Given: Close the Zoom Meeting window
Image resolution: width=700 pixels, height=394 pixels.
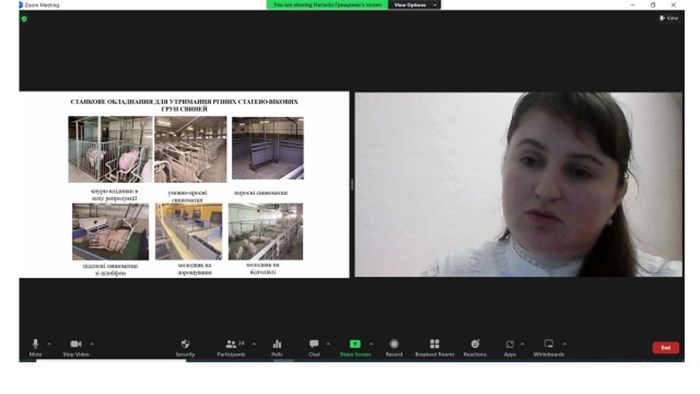Looking at the screenshot, I should coord(673,5).
